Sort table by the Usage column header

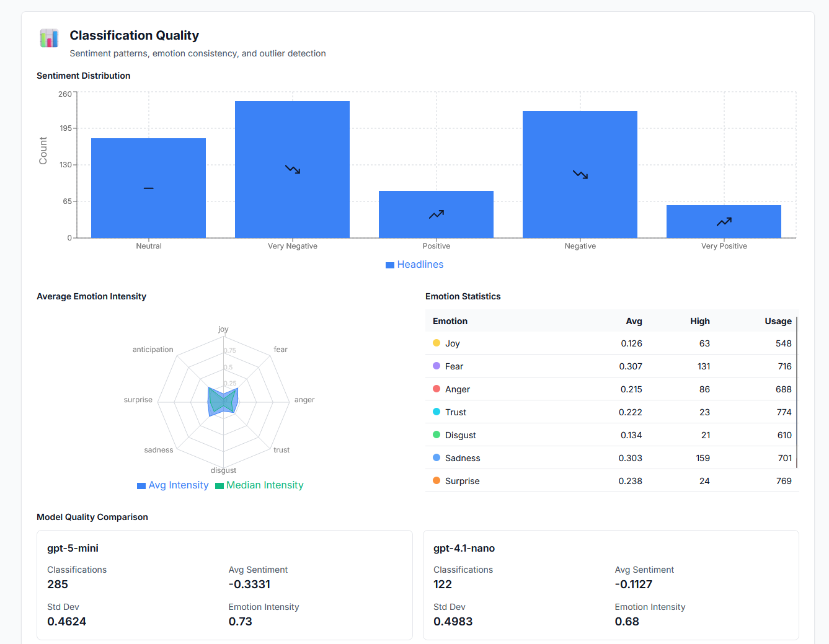778,321
